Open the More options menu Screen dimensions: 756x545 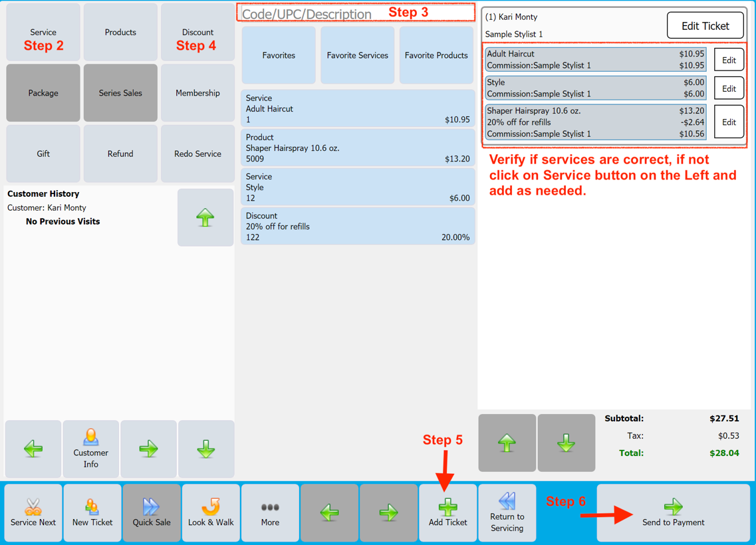[x=270, y=512]
